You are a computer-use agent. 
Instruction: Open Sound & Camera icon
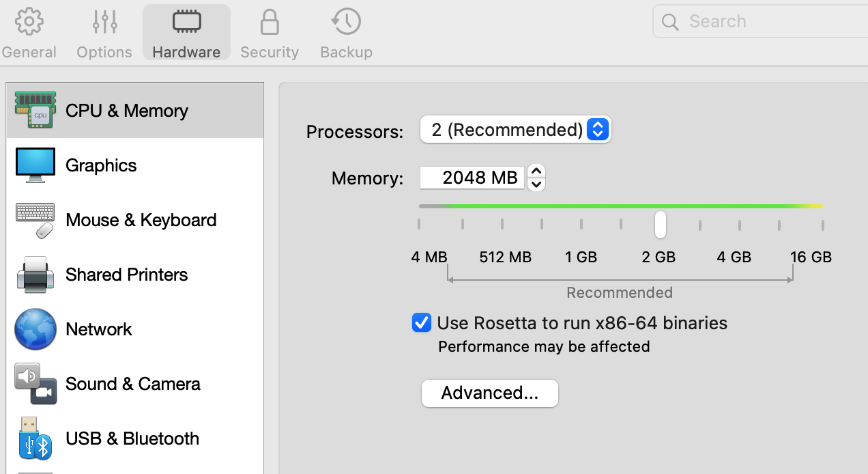pos(35,384)
